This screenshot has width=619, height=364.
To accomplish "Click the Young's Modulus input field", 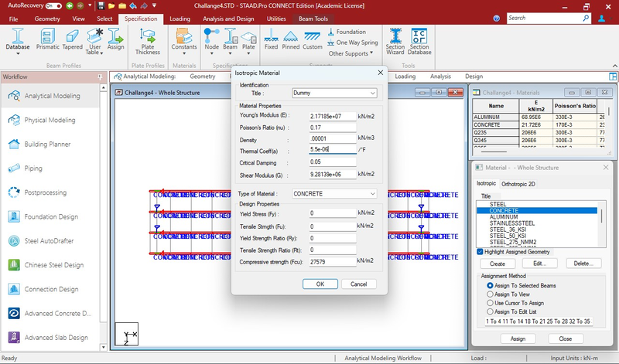I will click(331, 115).
